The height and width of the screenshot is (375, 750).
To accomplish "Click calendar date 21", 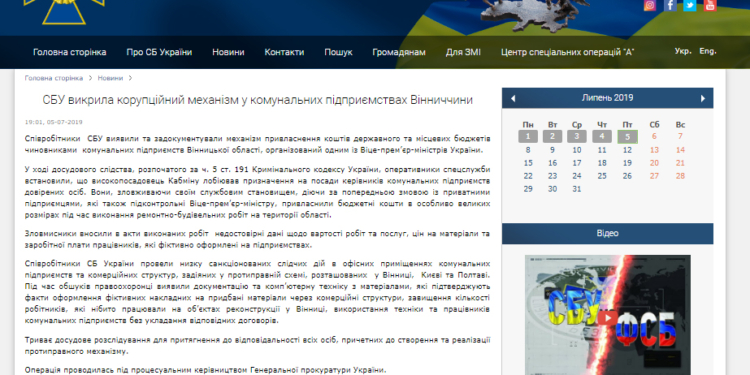I will tap(680, 163).
